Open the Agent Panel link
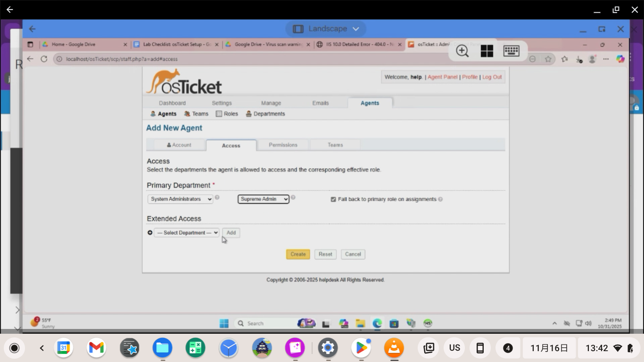Viewport: 644px width, 362px height. coord(442,77)
